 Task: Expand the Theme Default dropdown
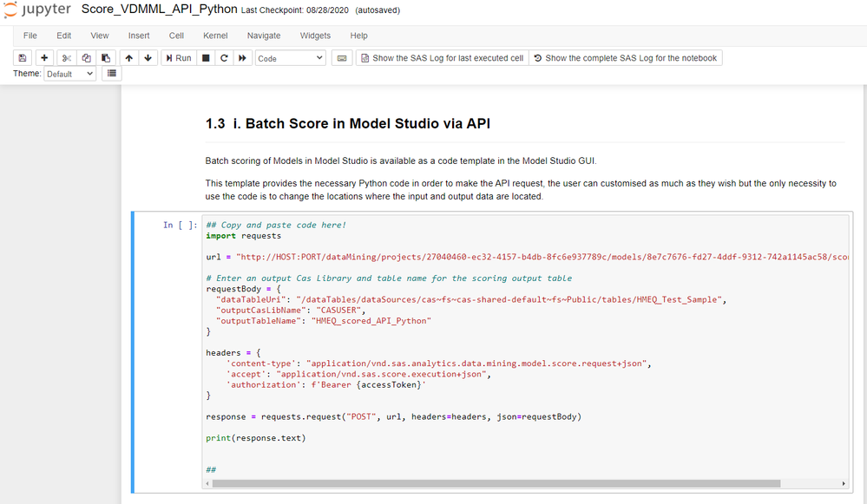click(x=69, y=74)
